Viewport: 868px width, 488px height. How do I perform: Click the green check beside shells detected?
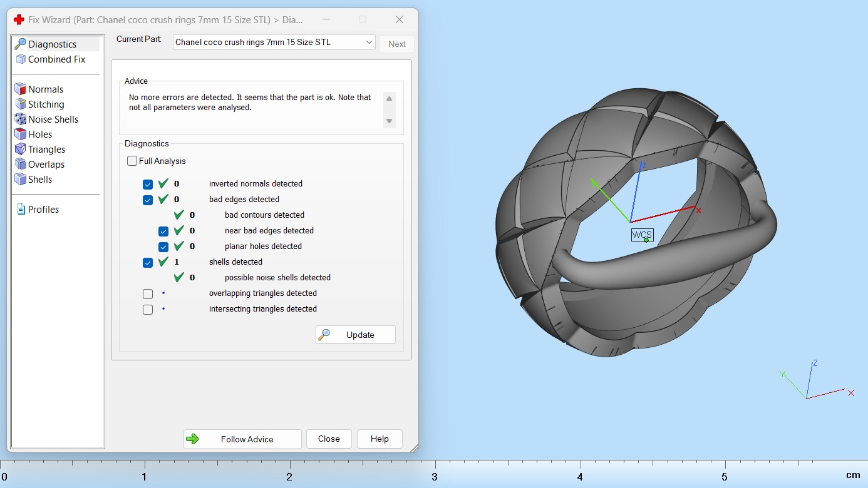click(163, 262)
